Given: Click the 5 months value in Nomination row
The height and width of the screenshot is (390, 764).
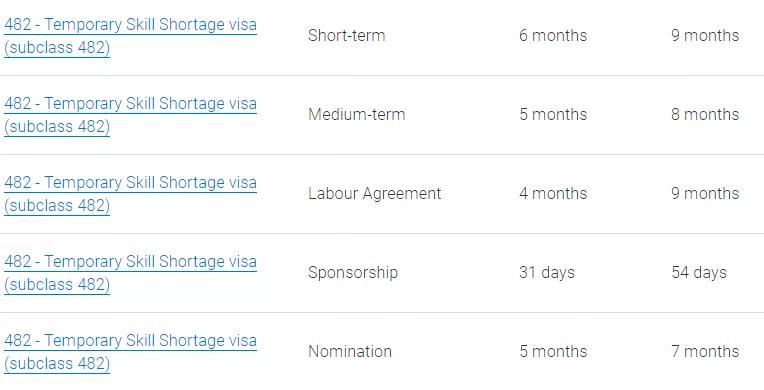Looking at the screenshot, I should point(553,351).
